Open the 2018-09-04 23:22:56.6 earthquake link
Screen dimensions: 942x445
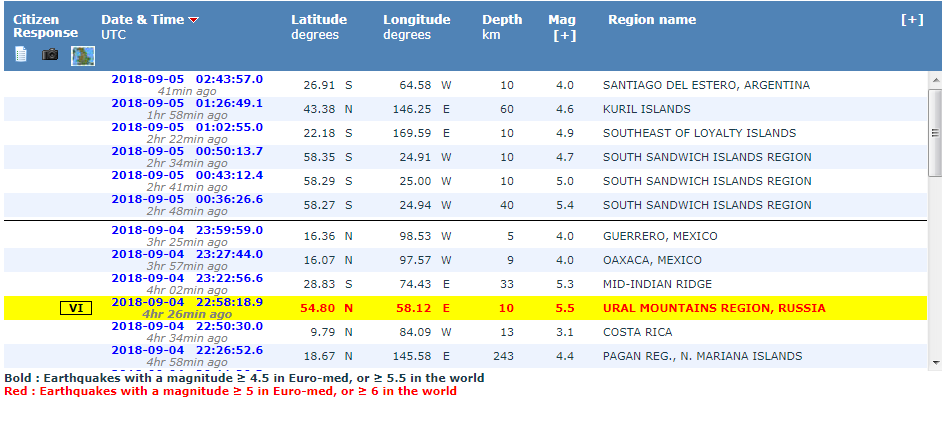click(187, 278)
